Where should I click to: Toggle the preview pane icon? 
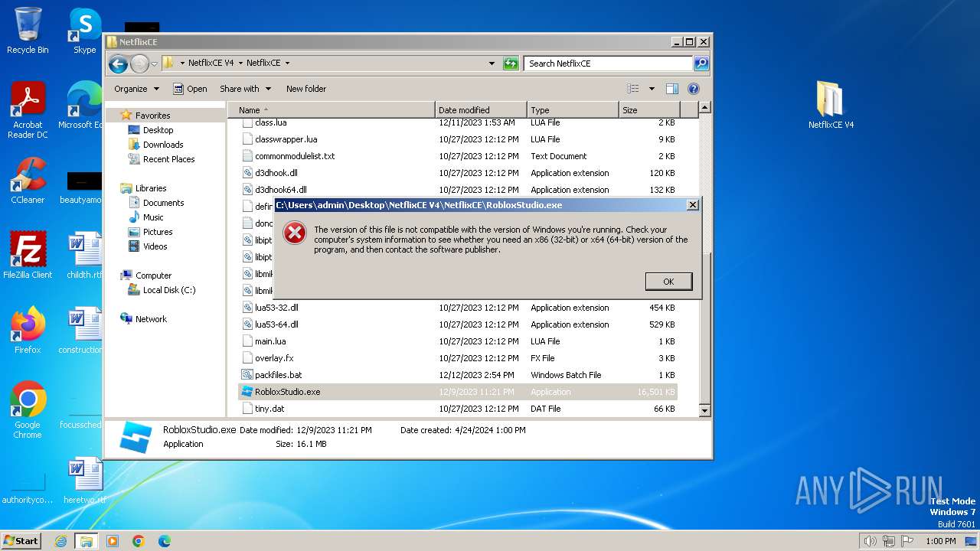tap(672, 89)
